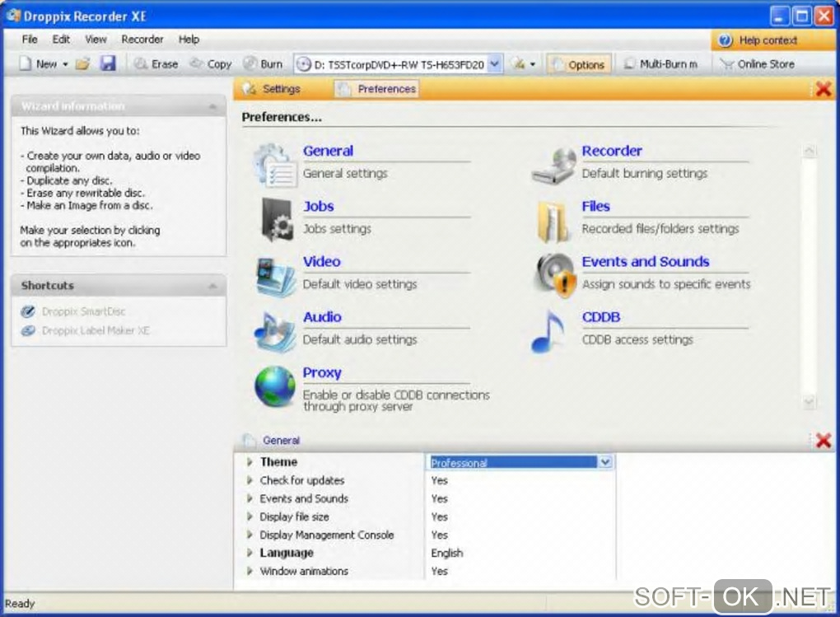This screenshot has height=617, width=840.
Task: Click the Multi-Burn toolbar button
Action: [x=661, y=63]
